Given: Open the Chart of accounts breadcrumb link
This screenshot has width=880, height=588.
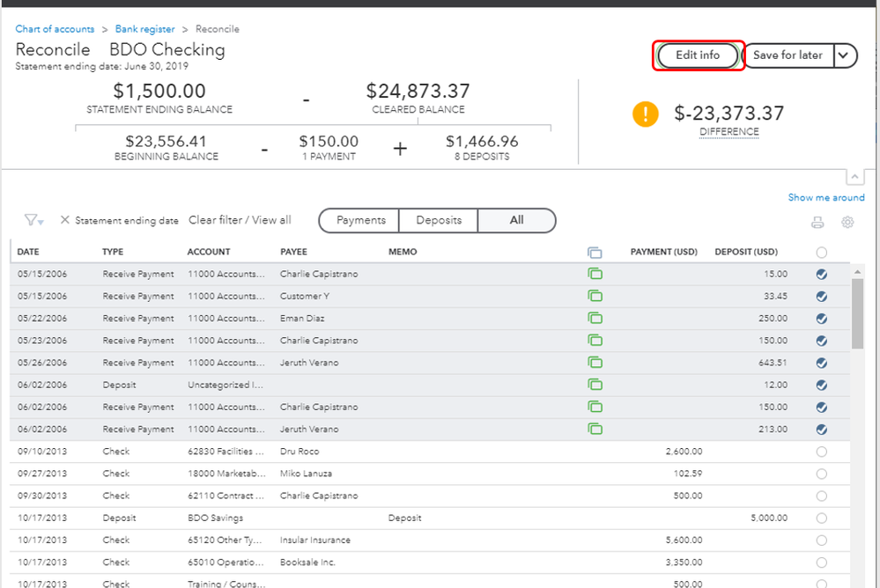Looking at the screenshot, I should point(55,29).
